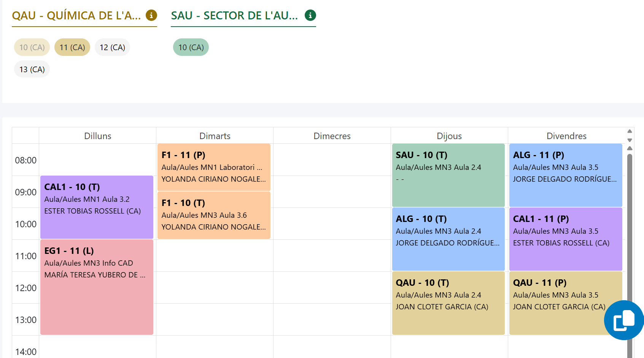The image size is (644, 358).
Task: Select the F1 - 11 (P) Tuesday class
Action: [x=214, y=167]
